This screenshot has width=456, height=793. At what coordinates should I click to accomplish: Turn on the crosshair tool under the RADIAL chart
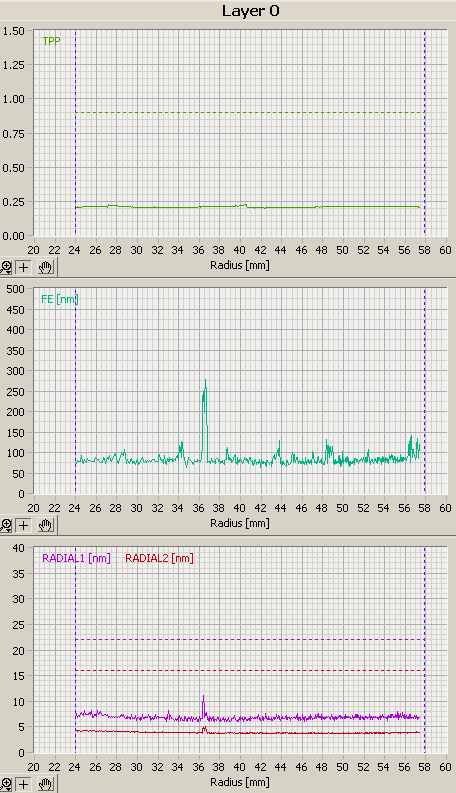[24, 785]
